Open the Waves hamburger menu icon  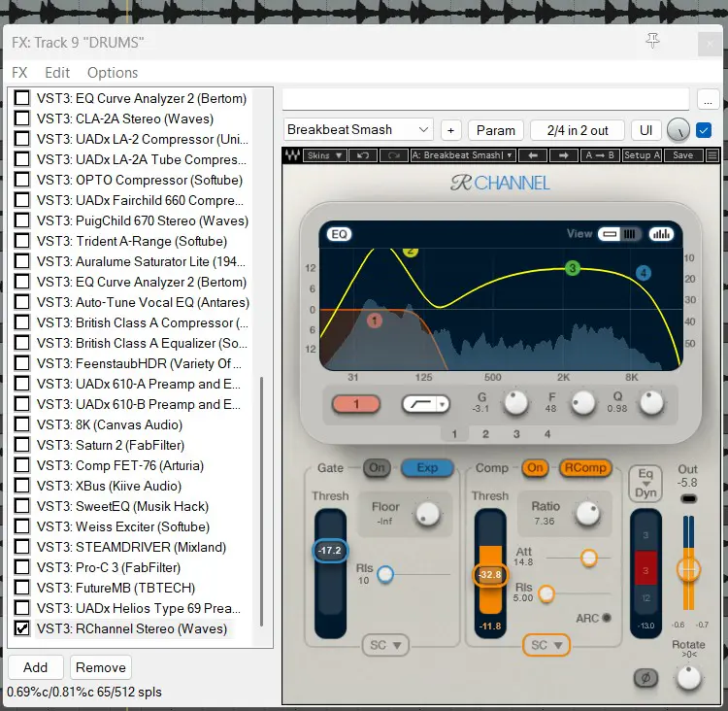712,155
